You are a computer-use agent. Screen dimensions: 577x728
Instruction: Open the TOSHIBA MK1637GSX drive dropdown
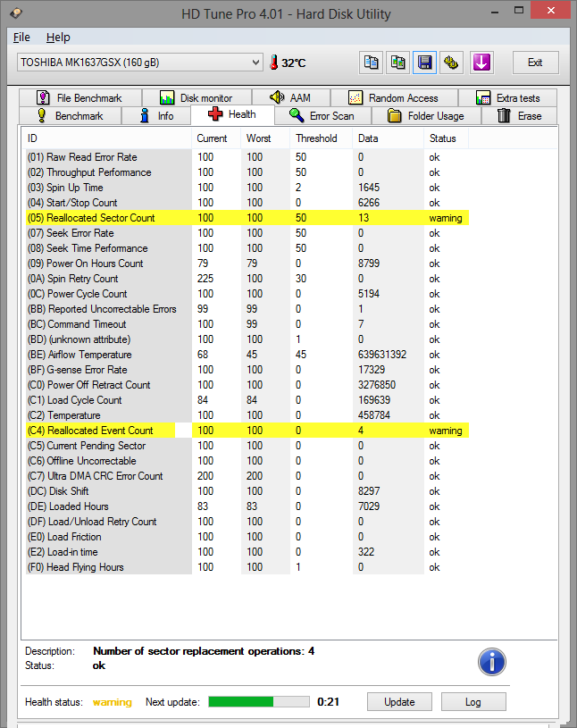point(140,63)
